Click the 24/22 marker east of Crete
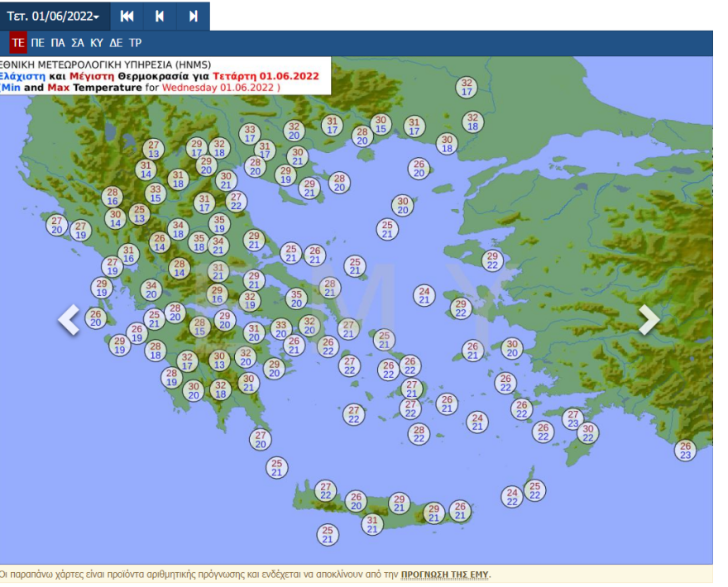The width and height of the screenshot is (728, 587). tap(512, 496)
